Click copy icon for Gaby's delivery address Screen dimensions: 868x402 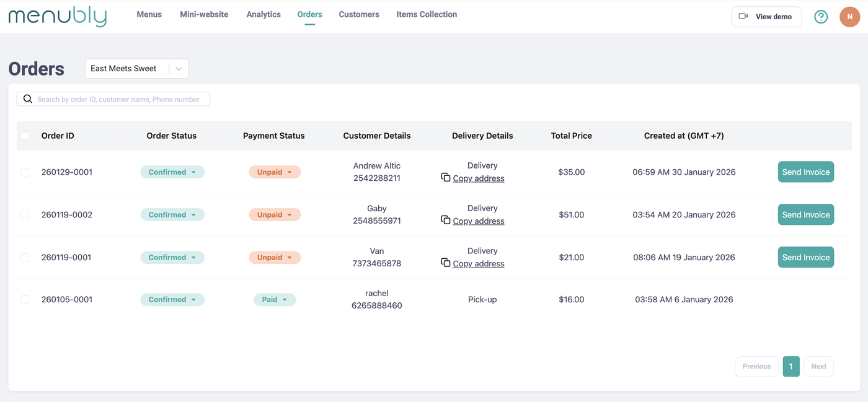click(445, 221)
